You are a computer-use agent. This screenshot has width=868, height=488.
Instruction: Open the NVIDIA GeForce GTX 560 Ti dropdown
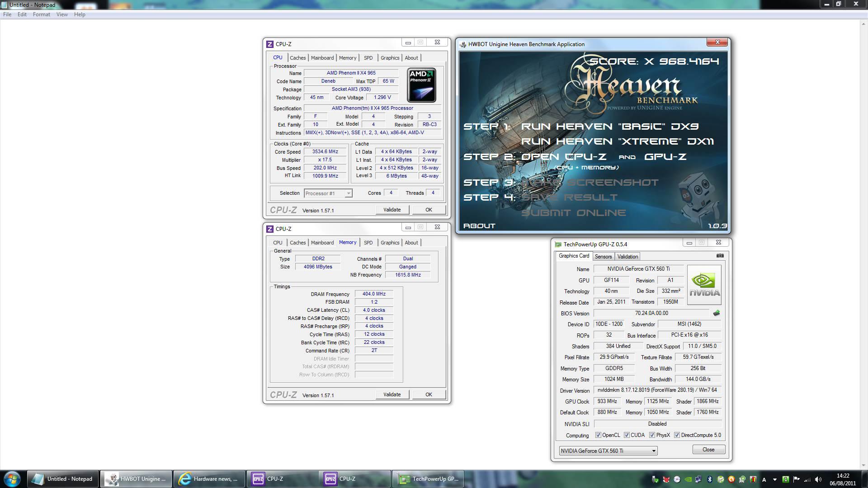pyautogui.click(x=608, y=450)
